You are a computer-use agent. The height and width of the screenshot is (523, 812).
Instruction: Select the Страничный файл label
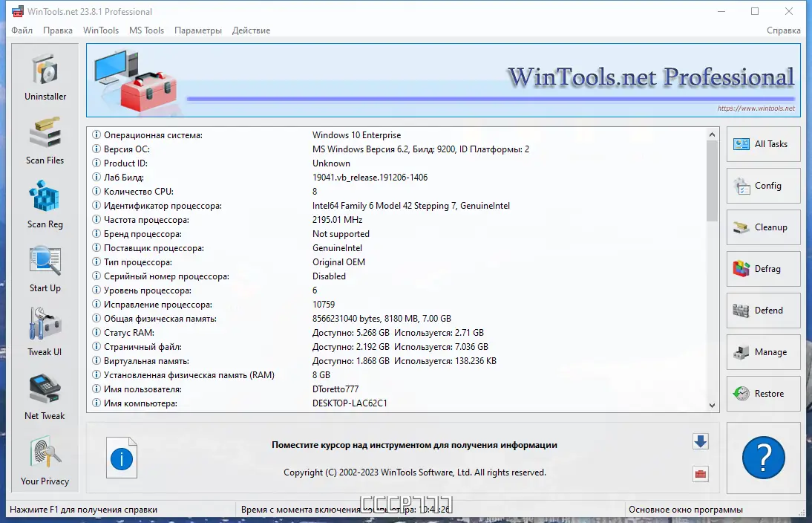pos(143,347)
